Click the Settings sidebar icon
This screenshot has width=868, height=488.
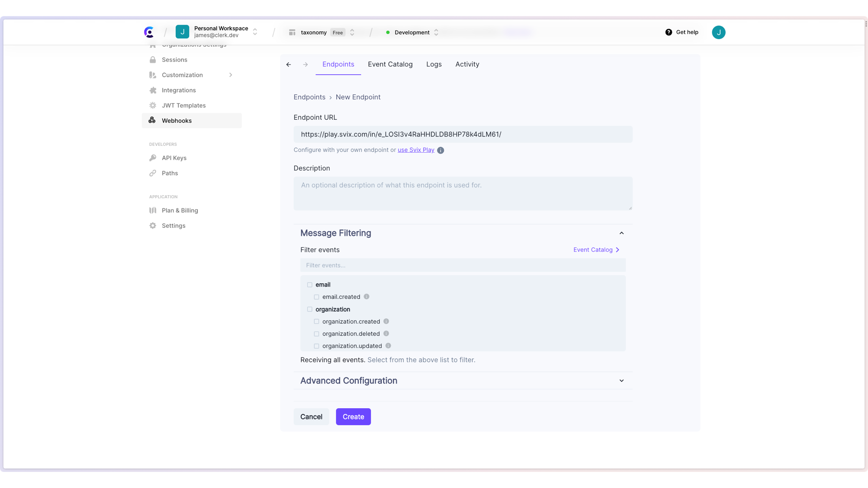pyautogui.click(x=153, y=225)
